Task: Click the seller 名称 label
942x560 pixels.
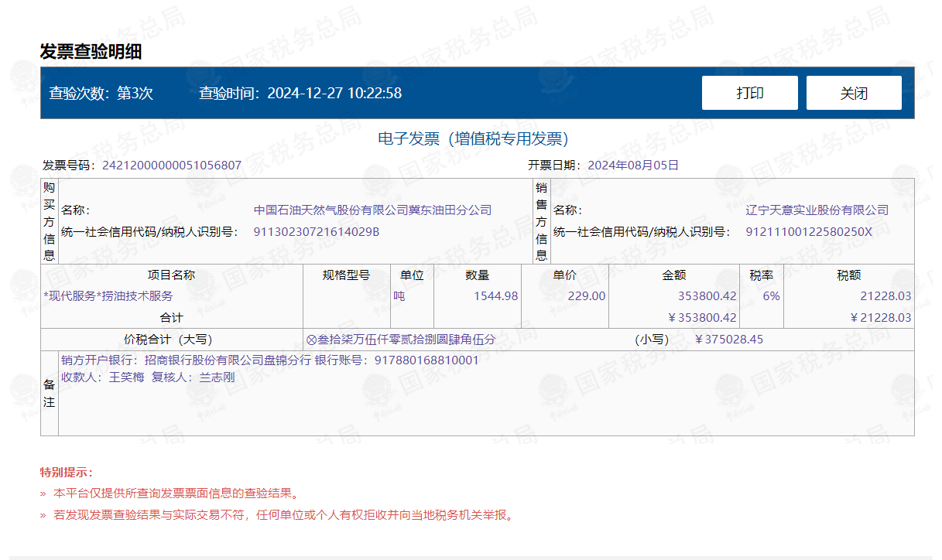Action: click(x=568, y=210)
